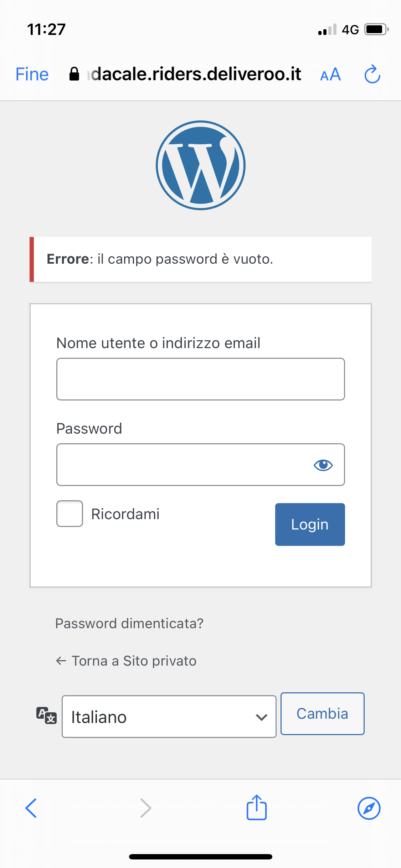Click the language translation icon
401x868 pixels.
coord(46,715)
